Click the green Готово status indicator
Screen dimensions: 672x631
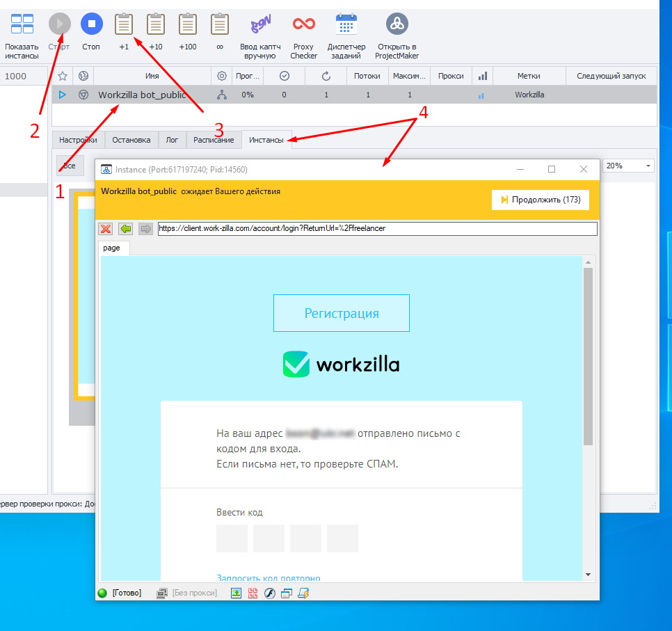click(x=102, y=593)
